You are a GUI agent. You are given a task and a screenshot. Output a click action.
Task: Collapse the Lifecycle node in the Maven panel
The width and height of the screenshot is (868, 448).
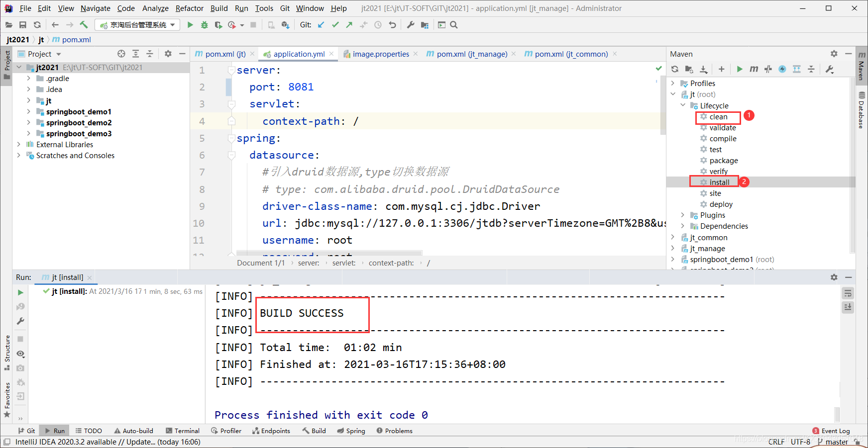point(683,105)
